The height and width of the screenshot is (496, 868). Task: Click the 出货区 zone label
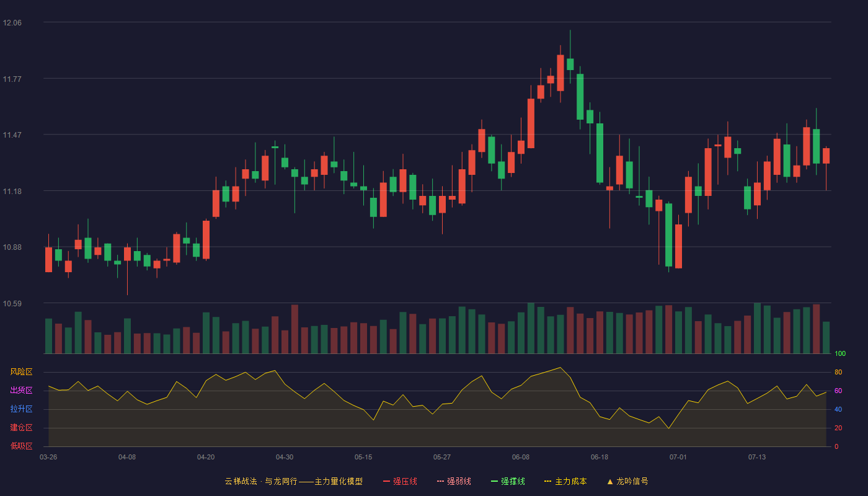21,391
